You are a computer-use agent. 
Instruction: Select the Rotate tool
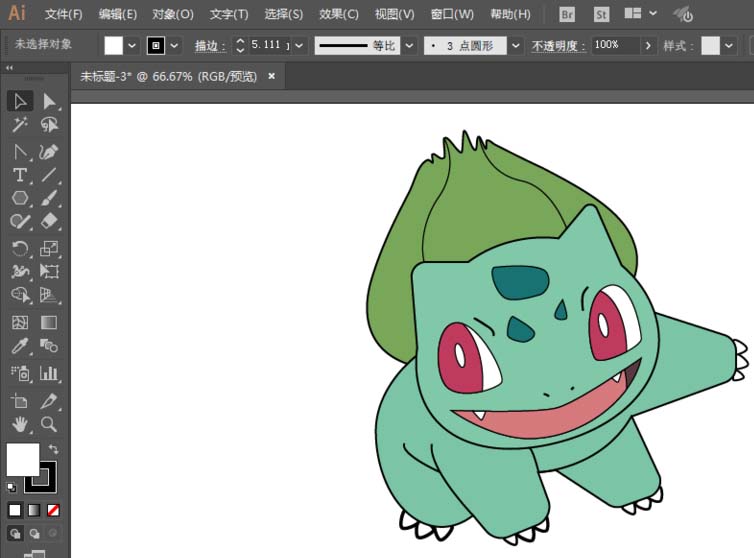20,249
